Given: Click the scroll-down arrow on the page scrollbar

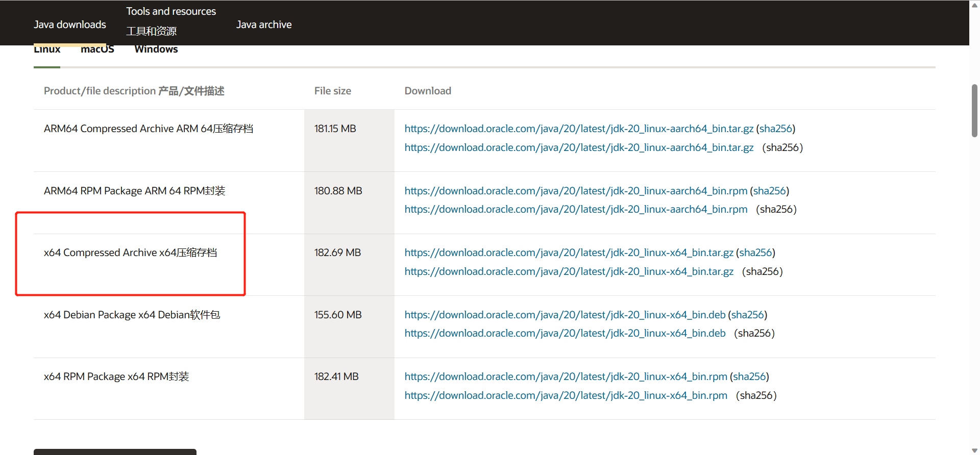Looking at the screenshot, I should coord(974,450).
